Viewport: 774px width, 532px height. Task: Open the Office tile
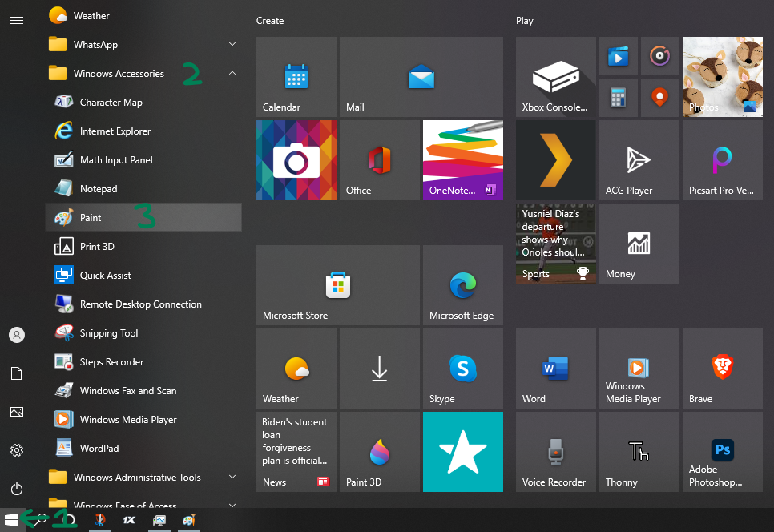coord(380,160)
